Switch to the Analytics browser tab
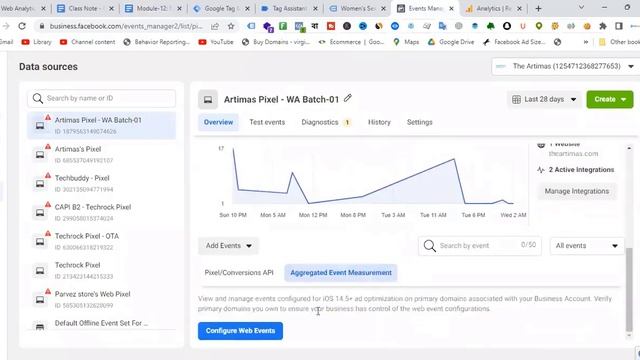The width and height of the screenshot is (640, 360). tap(493, 9)
